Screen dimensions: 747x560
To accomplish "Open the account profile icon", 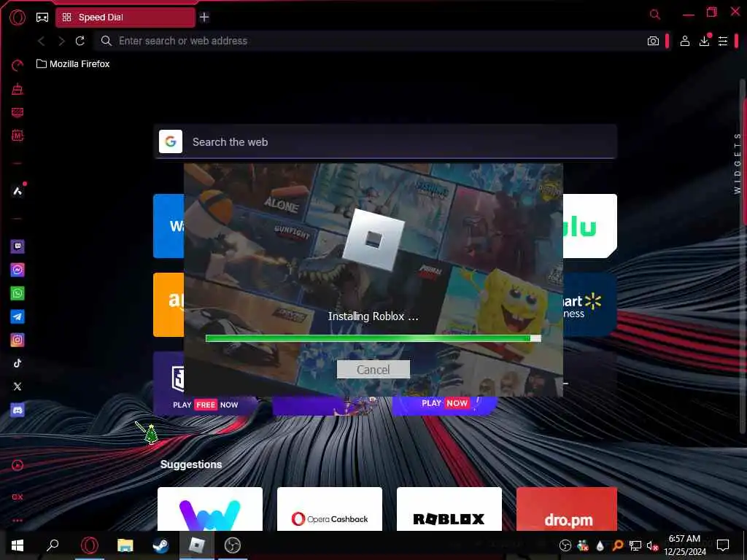I will tap(684, 41).
